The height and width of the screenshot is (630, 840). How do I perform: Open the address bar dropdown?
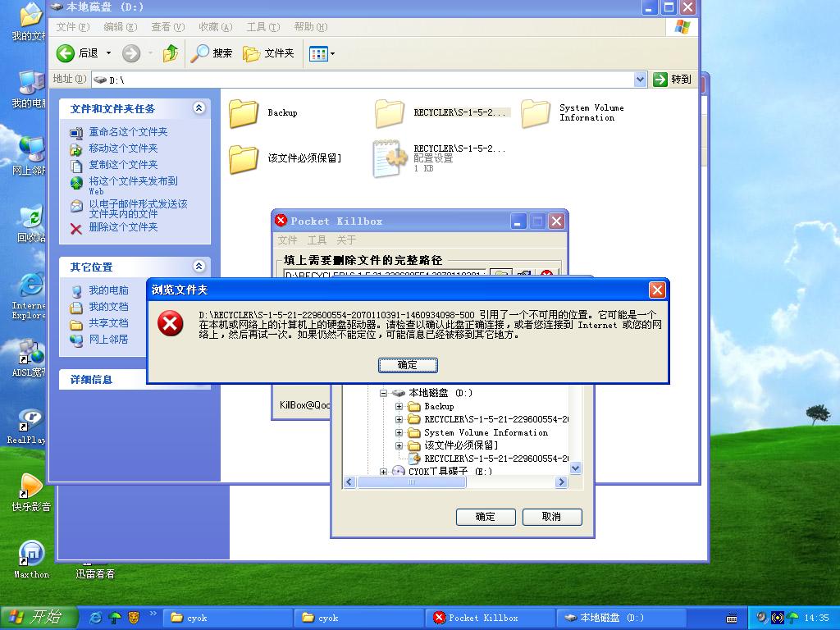coord(640,80)
